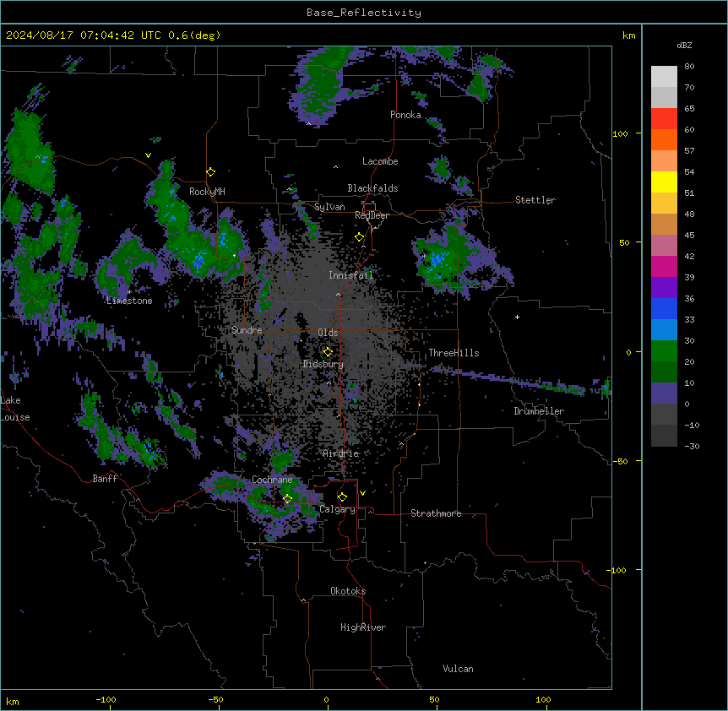Viewport: 728px width, 711px height.
Task: Click the yellow diamond marker above Calgary
Action: pos(342,497)
